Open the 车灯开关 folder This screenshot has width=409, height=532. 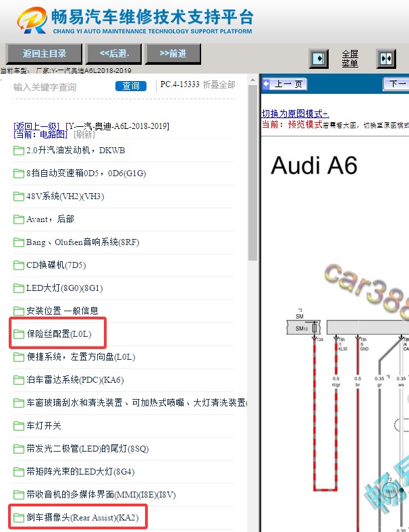coord(44,426)
